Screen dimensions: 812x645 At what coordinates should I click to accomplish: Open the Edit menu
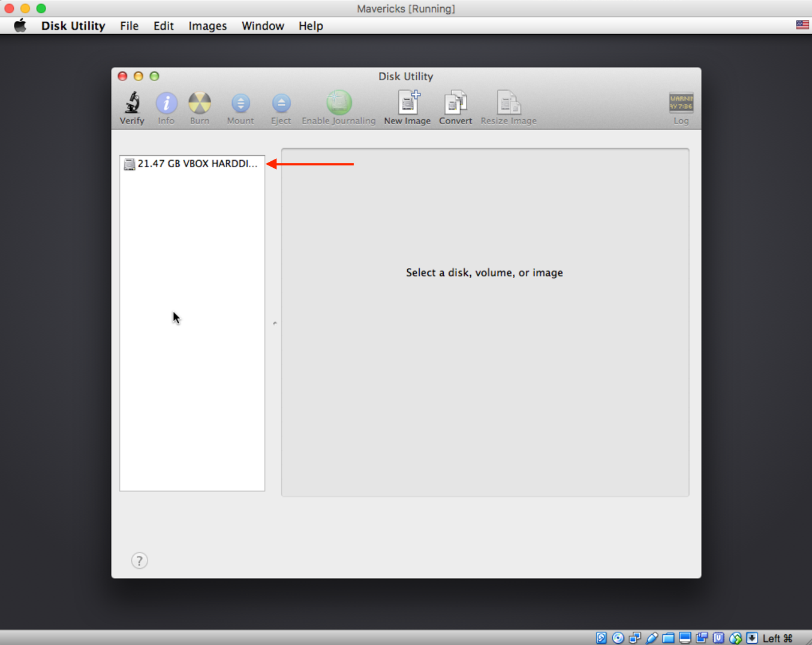coord(163,26)
